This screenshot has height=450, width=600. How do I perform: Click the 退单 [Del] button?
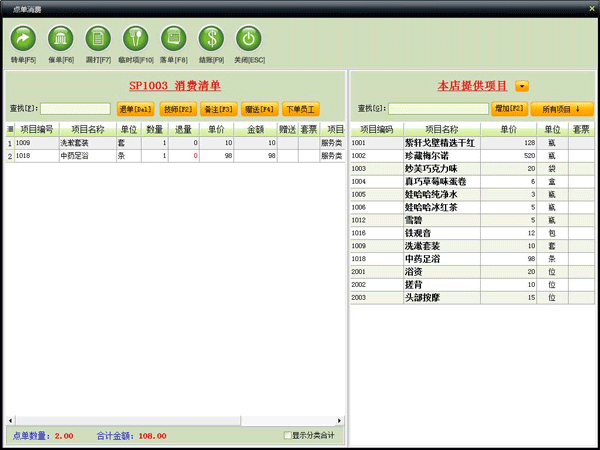(x=135, y=108)
